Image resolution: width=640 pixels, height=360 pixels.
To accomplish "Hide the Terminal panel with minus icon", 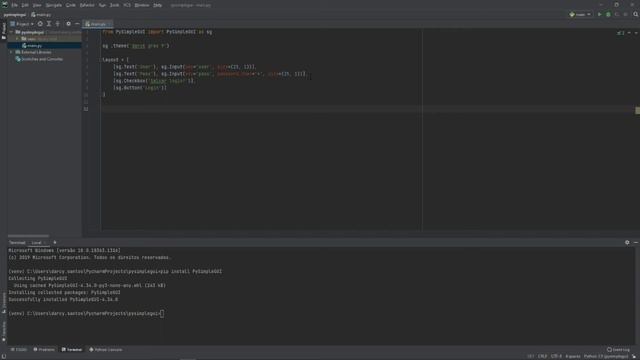I will pyautogui.click(x=636, y=242).
